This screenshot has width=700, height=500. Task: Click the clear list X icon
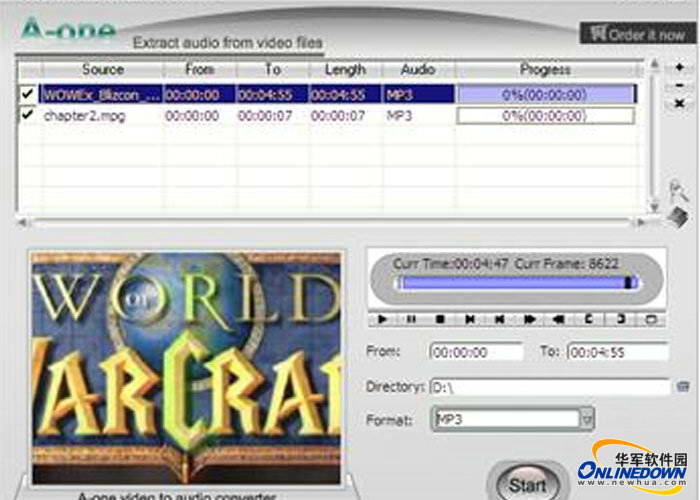pyautogui.click(x=679, y=104)
